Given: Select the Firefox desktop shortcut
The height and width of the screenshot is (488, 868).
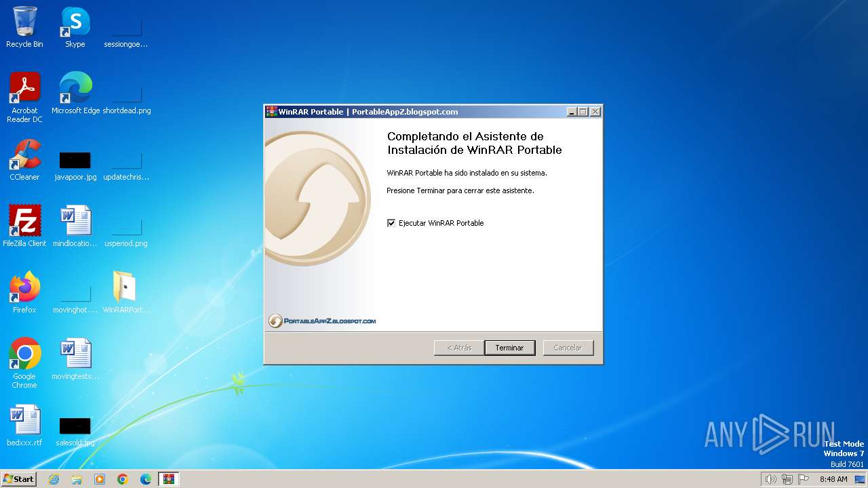Looking at the screenshot, I should click(24, 293).
